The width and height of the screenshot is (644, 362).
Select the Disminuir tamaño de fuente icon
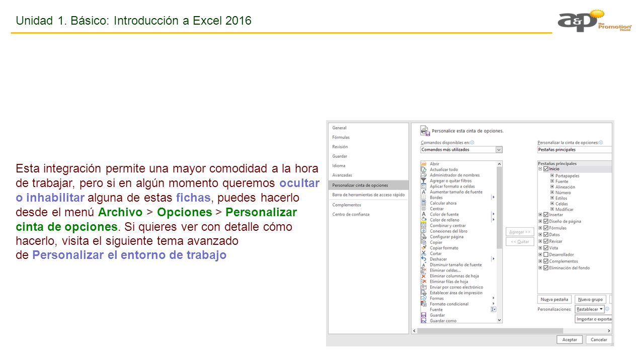[424, 264]
